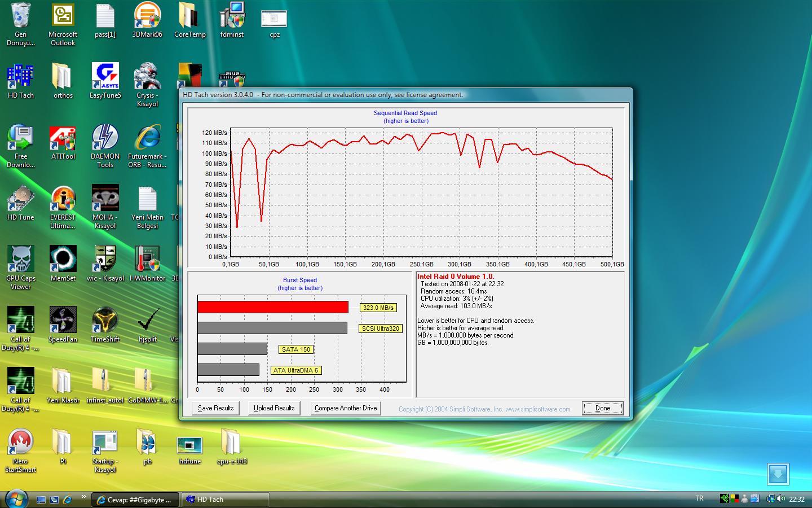Launch the ATITool desktop shortcut
The width and height of the screenshot is (812, 508).
click(63, 142)
